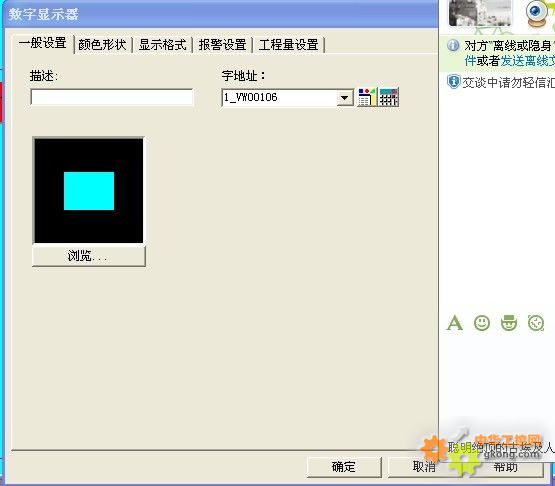Click the shield icon beside 交谈中请勿轻信
Image resolution: width=555 pixels, height=486 pixels.
click(x=453, y=82)
